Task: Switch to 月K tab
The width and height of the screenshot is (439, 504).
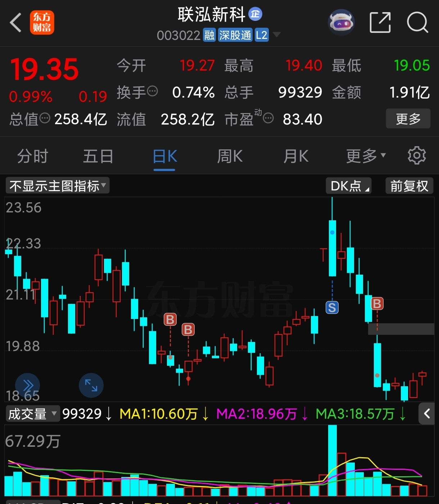Action: pos(296,156)
